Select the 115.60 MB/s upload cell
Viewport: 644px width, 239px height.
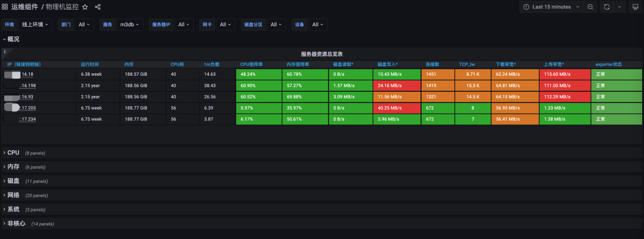565,75
